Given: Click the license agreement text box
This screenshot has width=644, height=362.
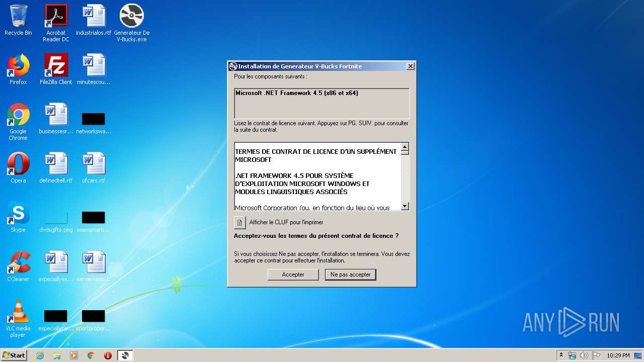Looking at the screenshot, I should pos(317,176).
